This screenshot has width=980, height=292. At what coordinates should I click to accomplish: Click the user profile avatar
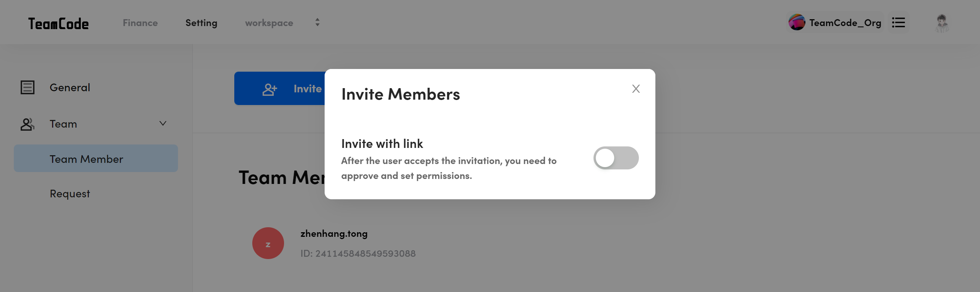(942, 23)
